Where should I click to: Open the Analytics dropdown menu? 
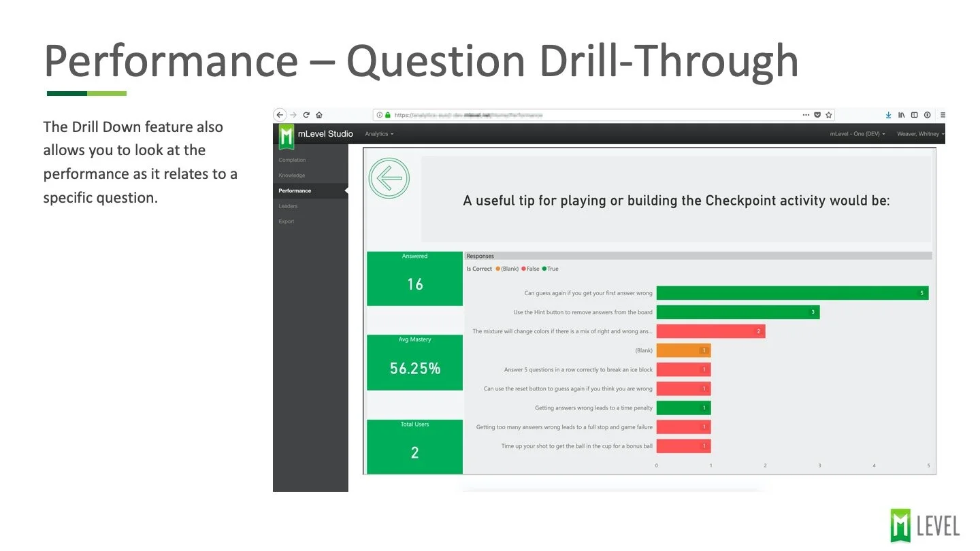tap(379, 134)
